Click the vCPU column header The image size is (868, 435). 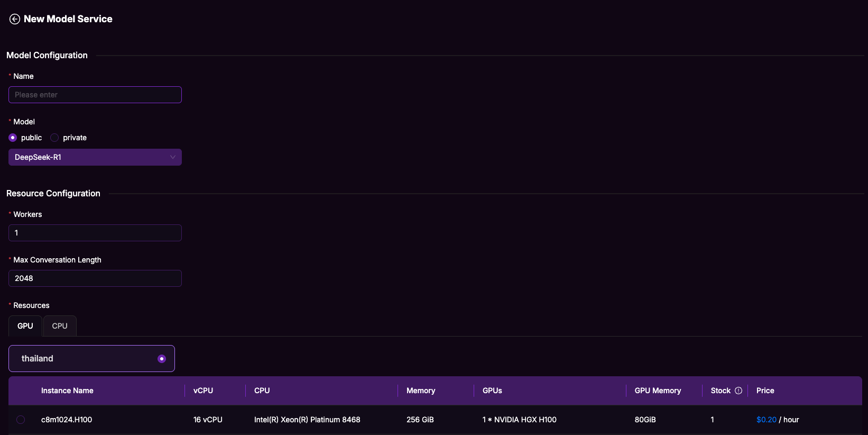(203, 391)
